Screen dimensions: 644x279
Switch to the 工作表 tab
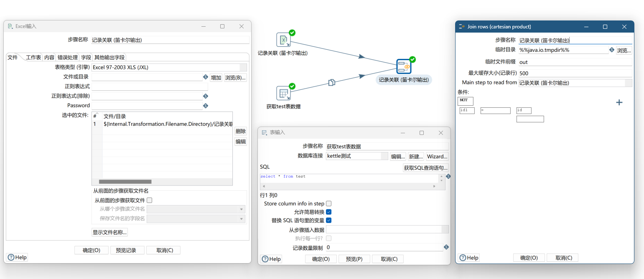(33, 58)
